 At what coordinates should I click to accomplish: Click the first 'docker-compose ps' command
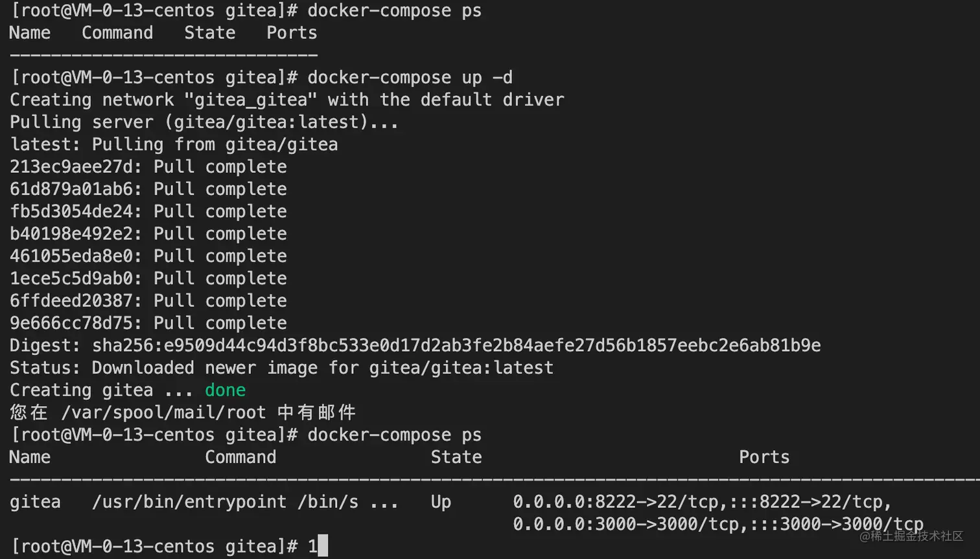394,11
